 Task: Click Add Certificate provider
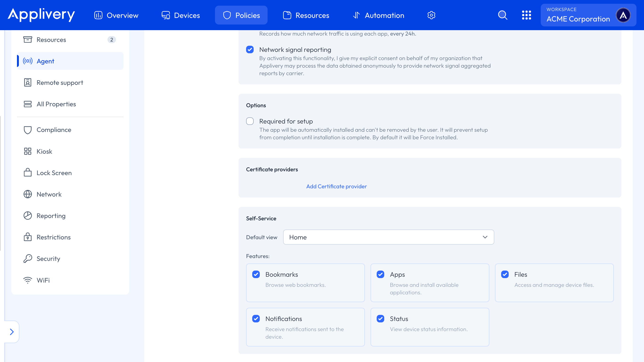(336, 186)
